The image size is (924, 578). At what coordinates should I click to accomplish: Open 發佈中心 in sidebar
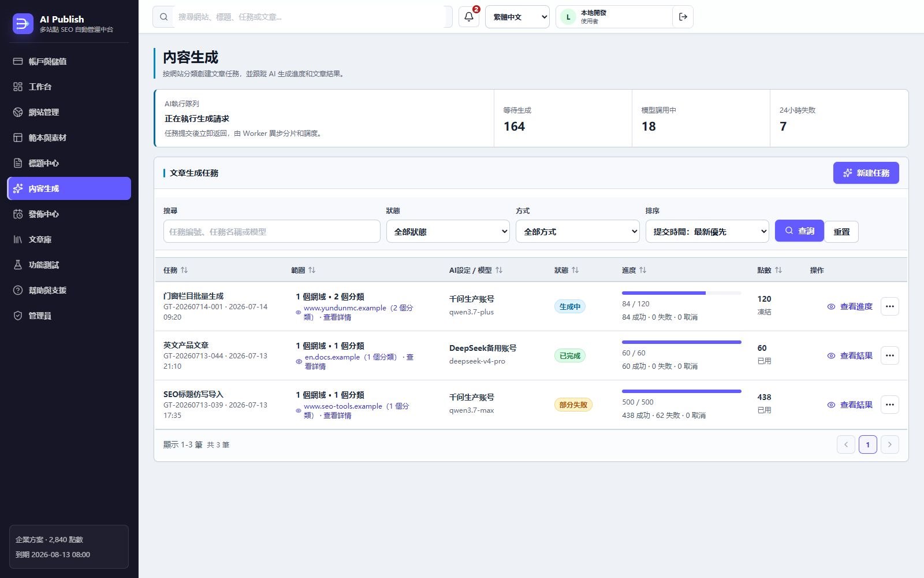(69, 214)
